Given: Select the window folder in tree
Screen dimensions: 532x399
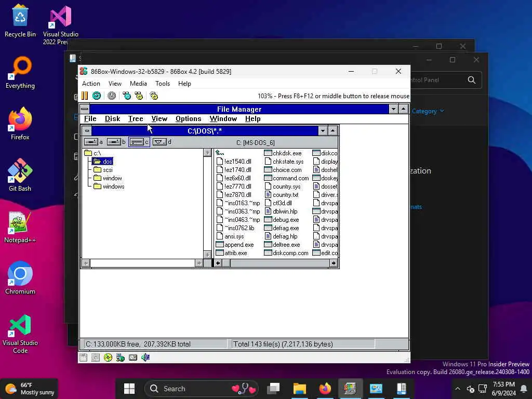Looking at the screenshot, I should click(x=108, y=178).
